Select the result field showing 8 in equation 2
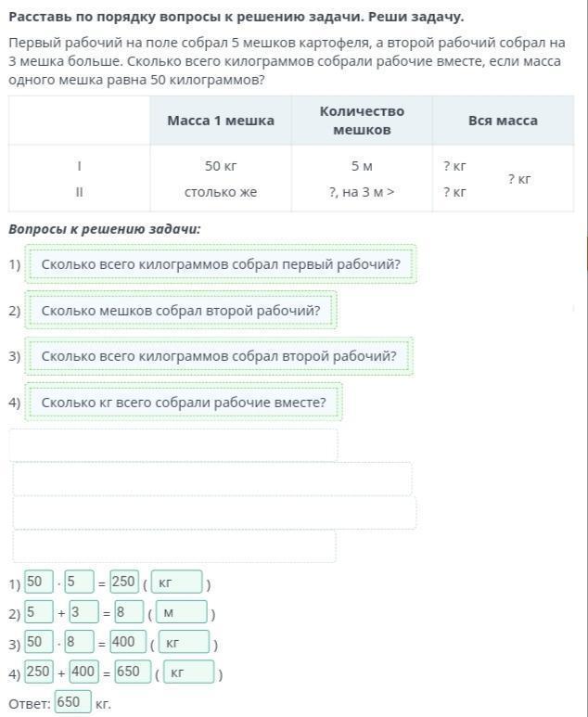The image size is (588, 717). (129, 612)
